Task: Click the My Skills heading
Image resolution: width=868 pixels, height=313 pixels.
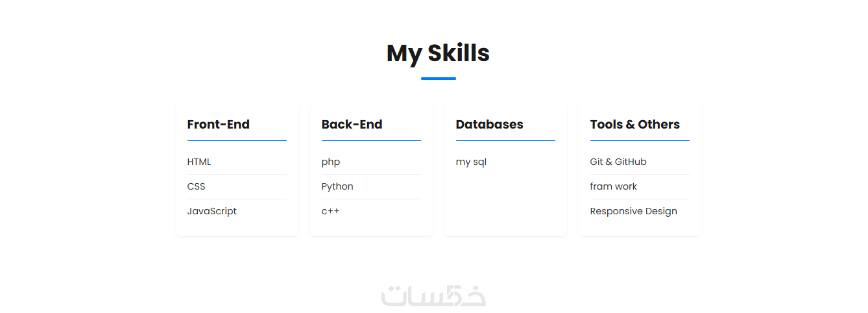Action: (x=438, y=53)
